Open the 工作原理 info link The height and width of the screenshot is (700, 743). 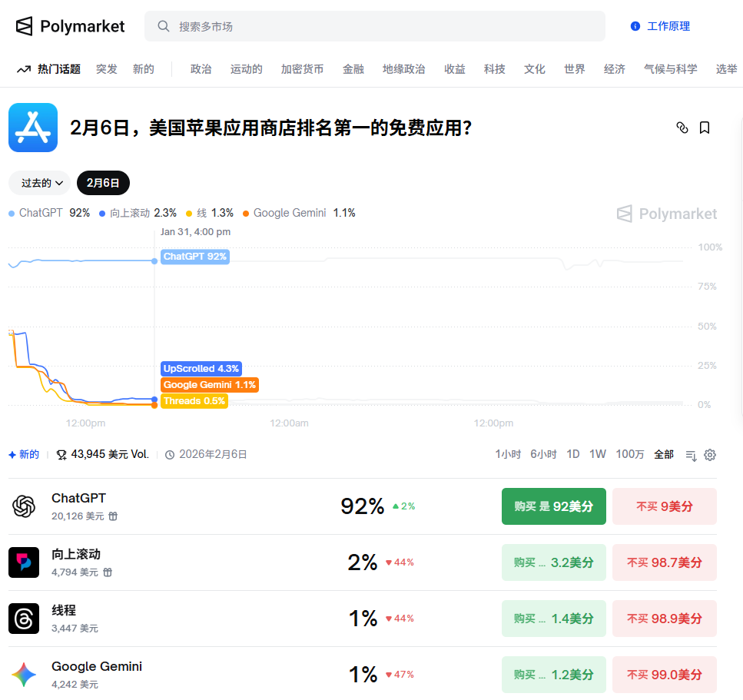click(660, 26)
